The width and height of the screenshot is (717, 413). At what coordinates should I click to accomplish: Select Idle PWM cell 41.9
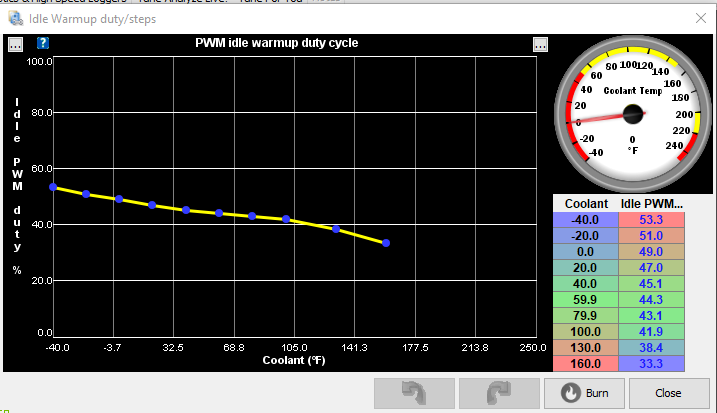click(x=652, y=332)
